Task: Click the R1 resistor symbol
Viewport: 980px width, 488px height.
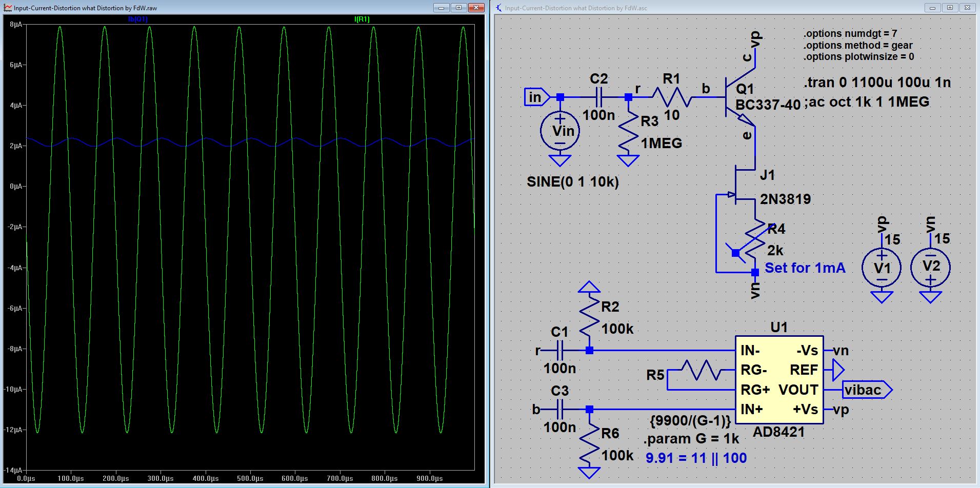Action: 672,97
